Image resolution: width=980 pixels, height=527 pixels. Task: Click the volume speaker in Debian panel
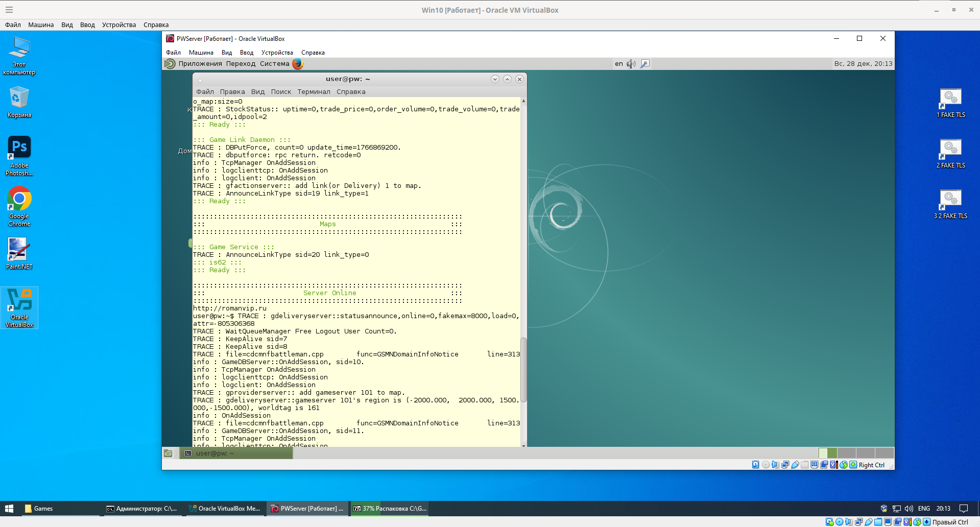click(x=631, y=64)
